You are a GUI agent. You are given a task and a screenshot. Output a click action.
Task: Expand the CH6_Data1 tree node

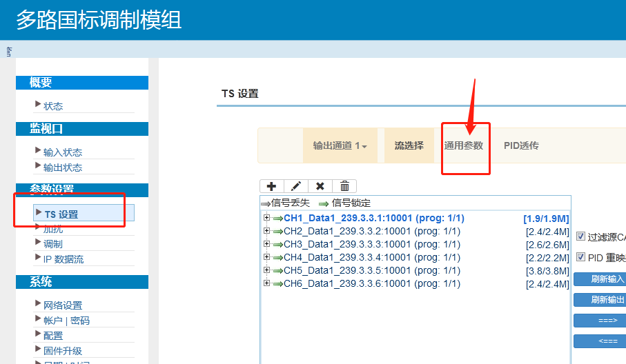pos(266,284)
